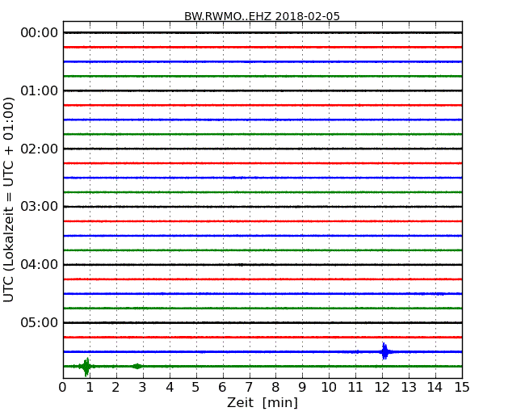
Task: Click x-axis tick label 15
Action: (462, 388)
